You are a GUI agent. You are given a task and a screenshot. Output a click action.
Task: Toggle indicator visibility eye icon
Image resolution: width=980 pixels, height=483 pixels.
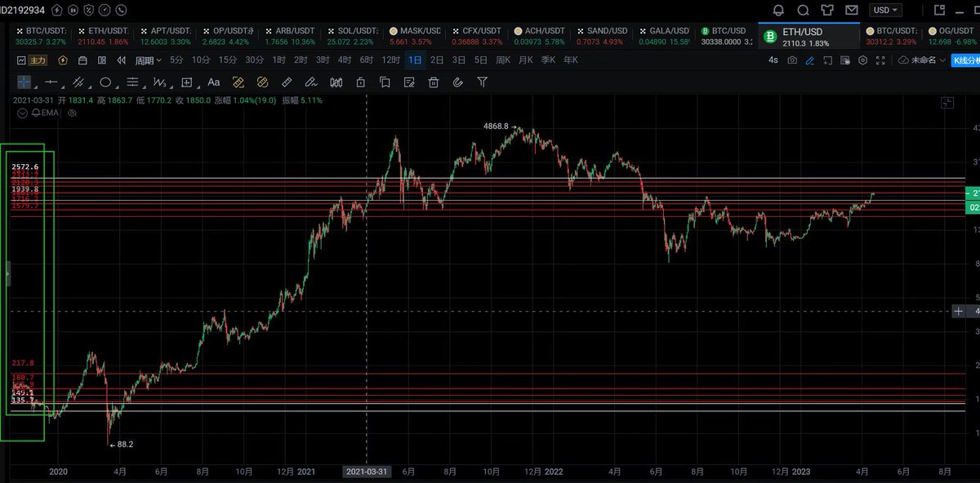[72, 113]
